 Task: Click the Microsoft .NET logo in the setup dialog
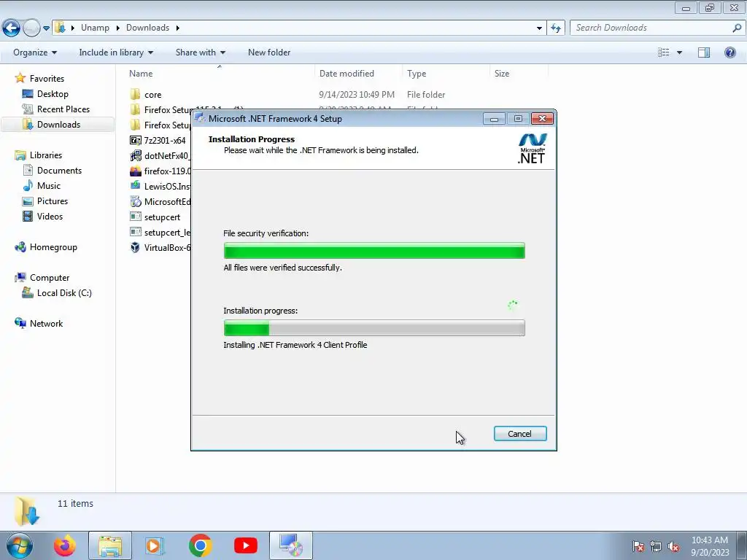click(x=532, y=149)
